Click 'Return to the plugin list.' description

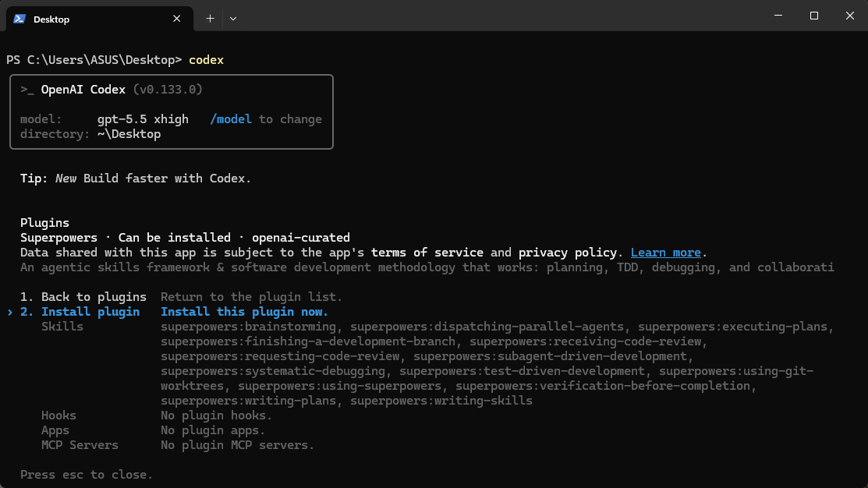click(251, 297)
